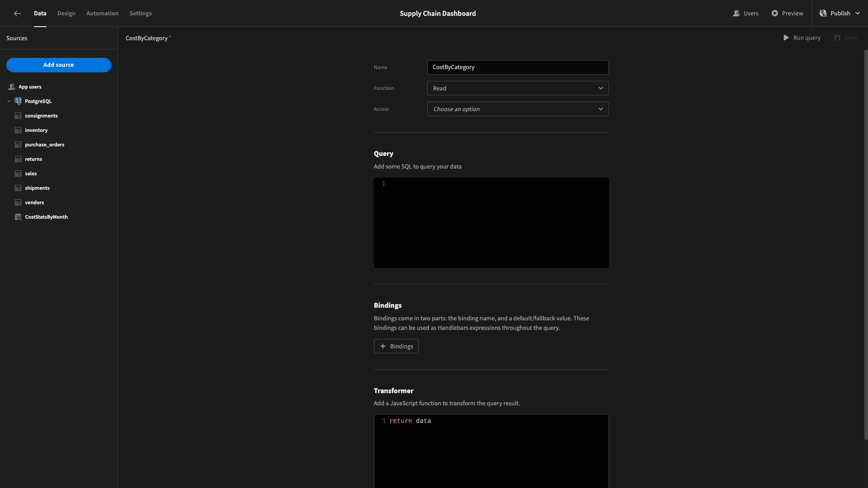
Task: Click the Name input field
Action: click(x=518, y=67)
